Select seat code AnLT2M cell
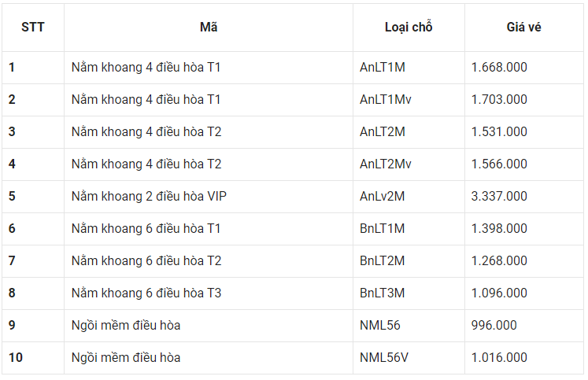588x380 pixels. point(383,132)
